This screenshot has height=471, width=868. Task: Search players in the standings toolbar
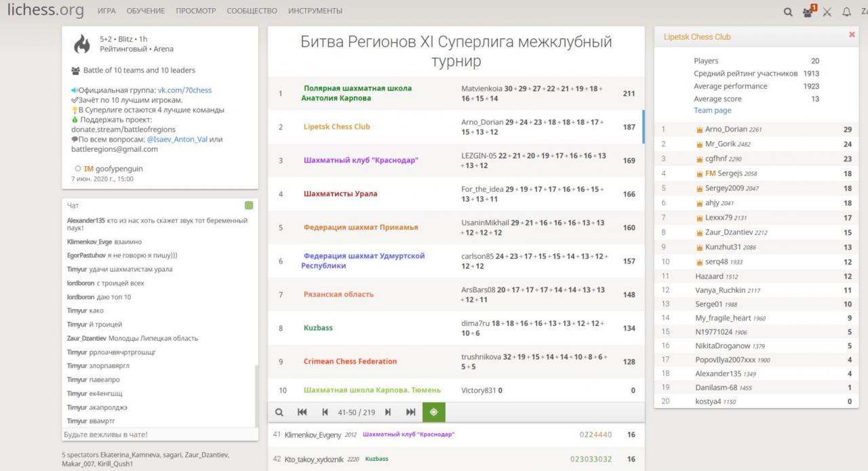(x=279, y=412)
